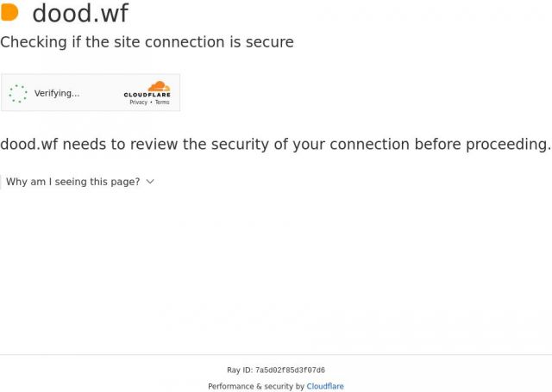552x392 pixels.
Task: Click the orange site icon beside dood.wf
Action: (x=10, y=13)
